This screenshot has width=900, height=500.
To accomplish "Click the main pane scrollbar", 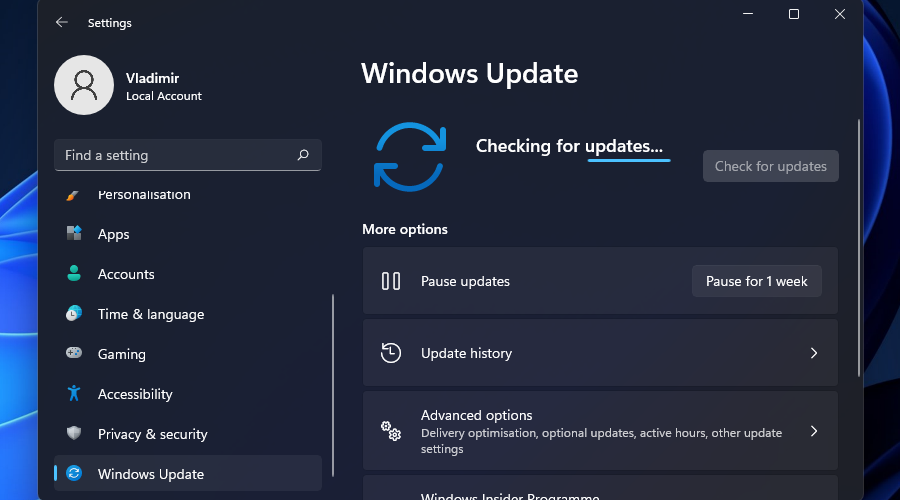I will click(859, 248).
